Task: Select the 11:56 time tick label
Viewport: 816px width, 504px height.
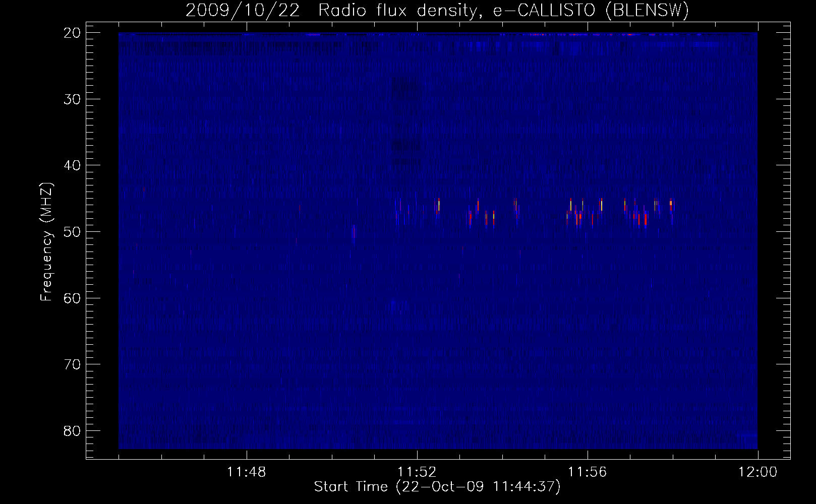Action: click(x=588, y=472)
